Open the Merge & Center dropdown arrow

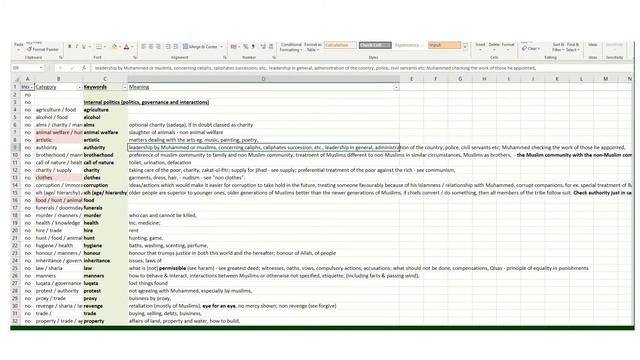[x=222, y=47]
